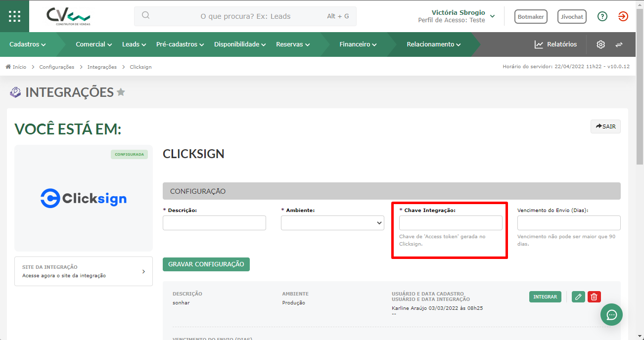The image size is (644, 340).
Task: Open the Leads menu
Action: tap(134, 44)
